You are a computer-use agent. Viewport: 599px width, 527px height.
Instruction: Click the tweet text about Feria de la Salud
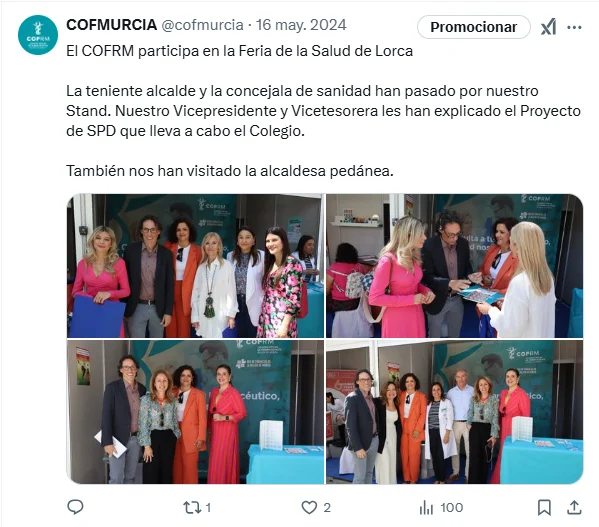(240, 51)
